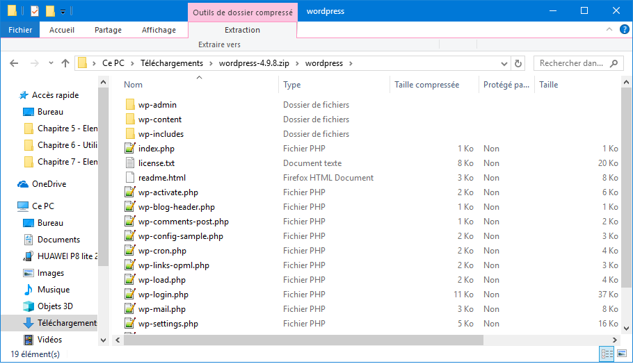Open the recent locations dropdown arrow
The height and width of the screenshot is (364, 633).
pos(51,63)
